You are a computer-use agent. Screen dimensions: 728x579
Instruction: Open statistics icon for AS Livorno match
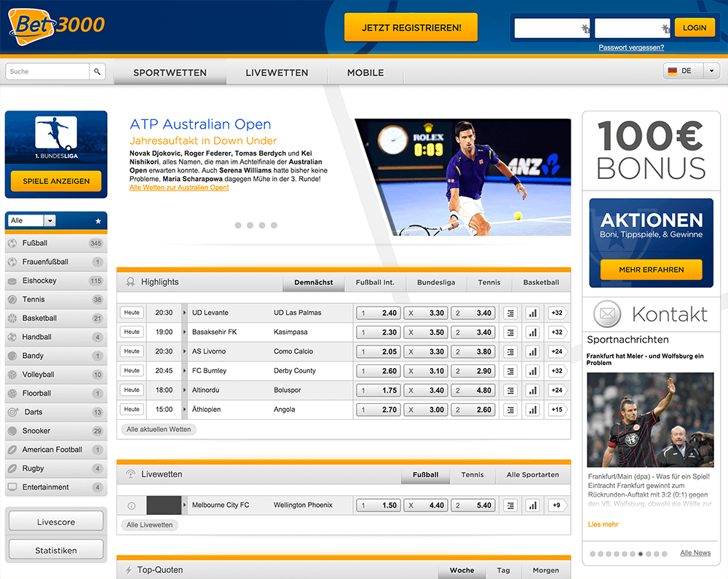pyautogui.click(x=533, y=351)
